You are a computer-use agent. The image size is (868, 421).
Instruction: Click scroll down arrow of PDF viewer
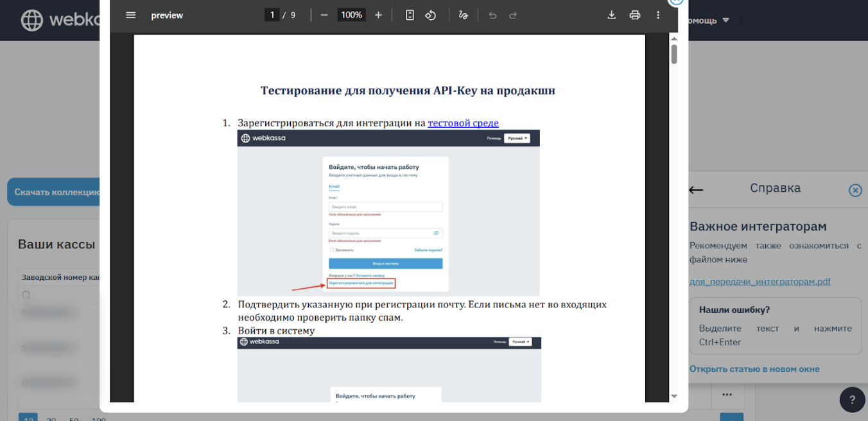(674, 397)
